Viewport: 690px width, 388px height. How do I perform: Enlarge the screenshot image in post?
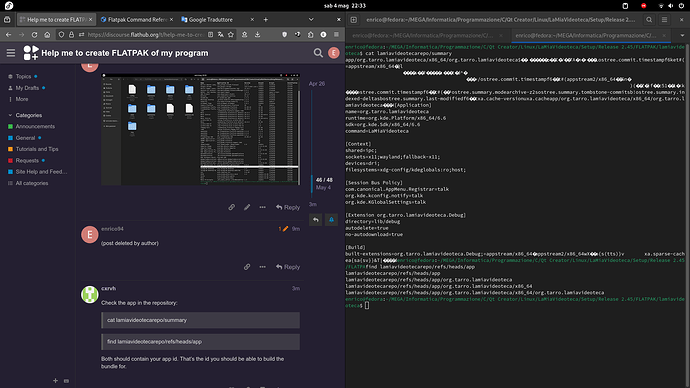(x=201, y=129)
